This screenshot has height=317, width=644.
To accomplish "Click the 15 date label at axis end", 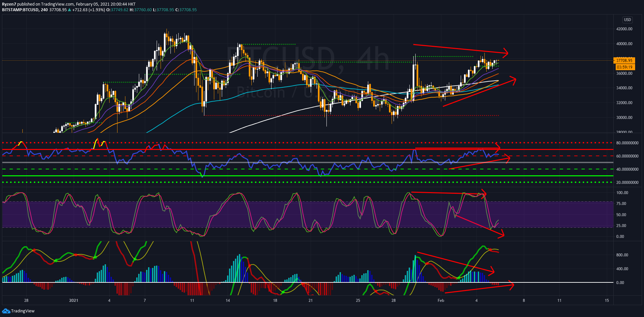I will click(x=607, y=301).
